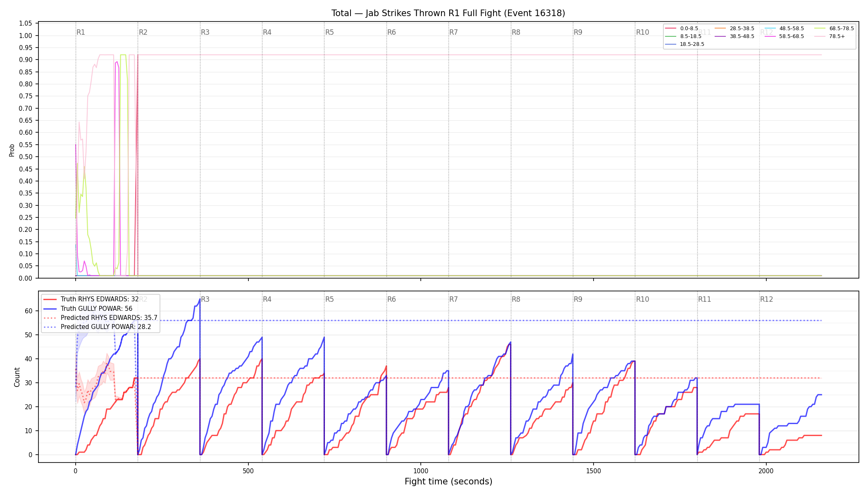868x496 pixels.
Task: Click the chart title mentioning Event 16318
Action: click(x=448, y=13)
